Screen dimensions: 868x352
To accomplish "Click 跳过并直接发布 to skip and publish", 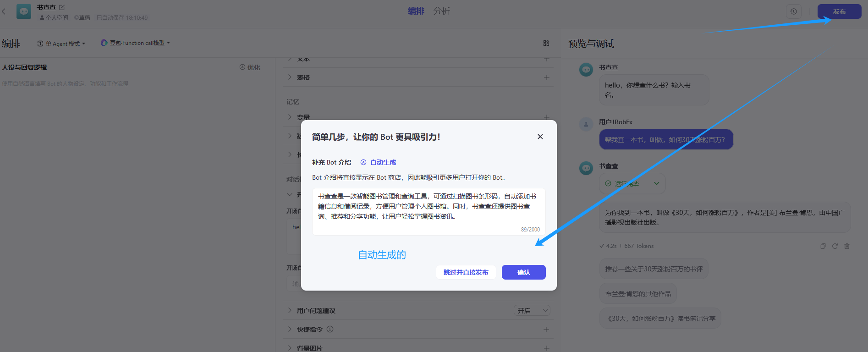I will (466, 272).
